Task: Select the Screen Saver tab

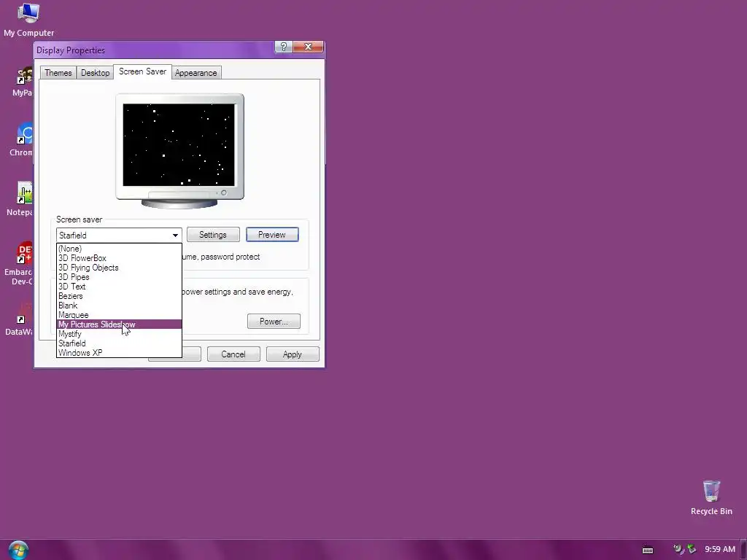Action: (142, 71)
